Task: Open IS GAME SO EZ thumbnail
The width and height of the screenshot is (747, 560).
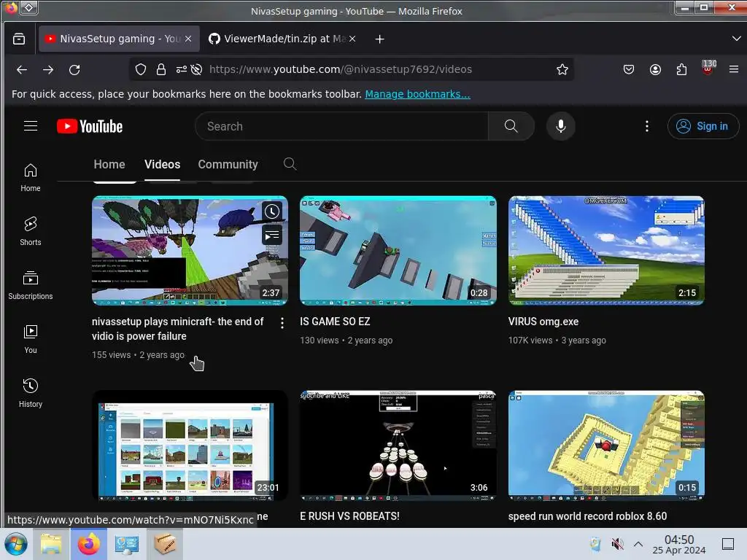Action: pos(398,251)
